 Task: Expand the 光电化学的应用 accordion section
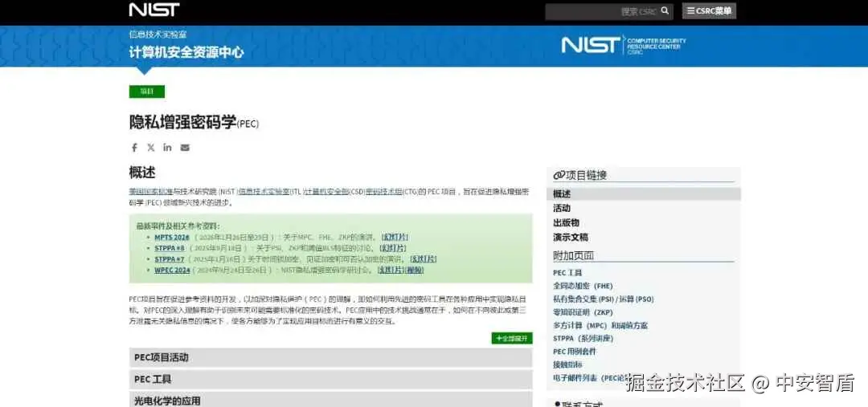point(330,400)
